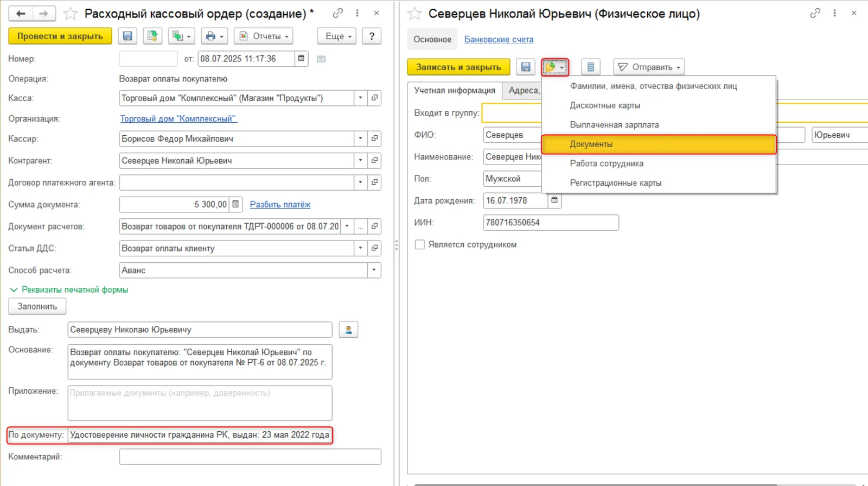Open the calculator for the document amount
The width and height of the screenshot is (868, 486).
pos(235,204)
